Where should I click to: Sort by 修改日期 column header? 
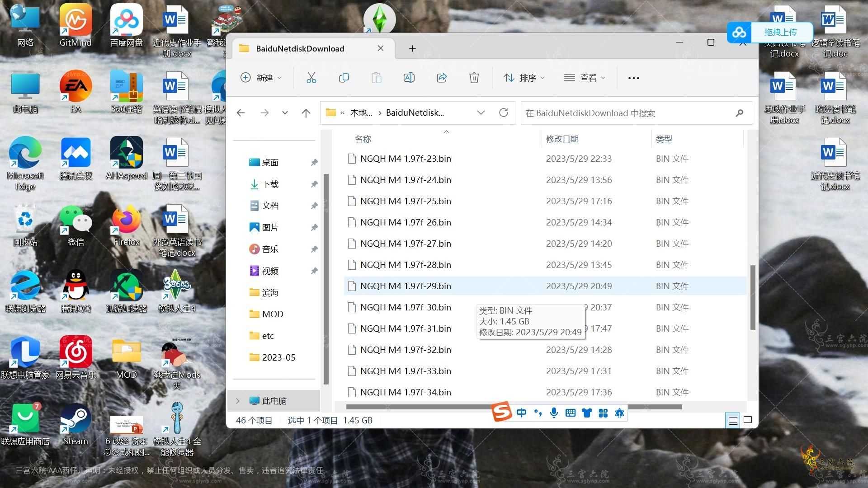tap(562, 139)
